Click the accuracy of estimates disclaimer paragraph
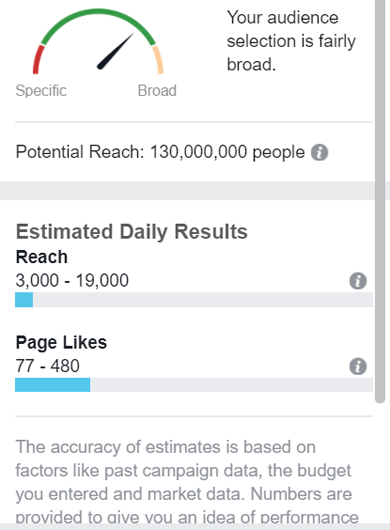 [187, 482]
